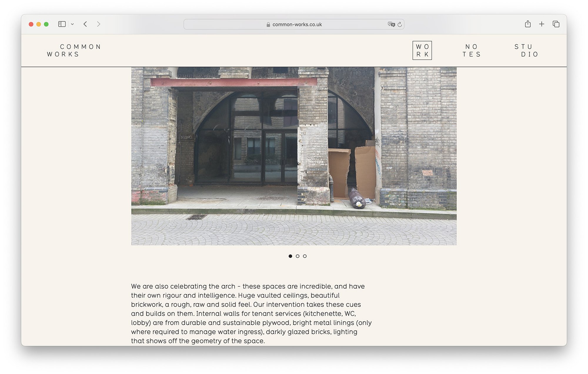Open the Common Works home logo
Screen dimensions: 588x374
(74, 50)
